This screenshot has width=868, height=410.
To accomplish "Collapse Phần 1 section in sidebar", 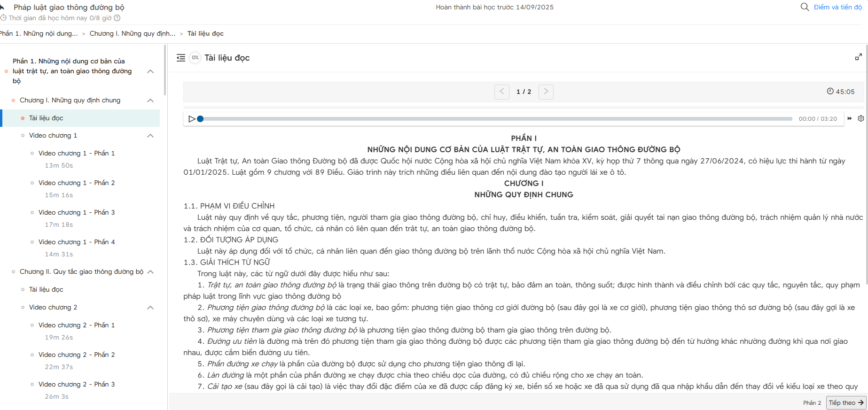I will pos(150,71).
